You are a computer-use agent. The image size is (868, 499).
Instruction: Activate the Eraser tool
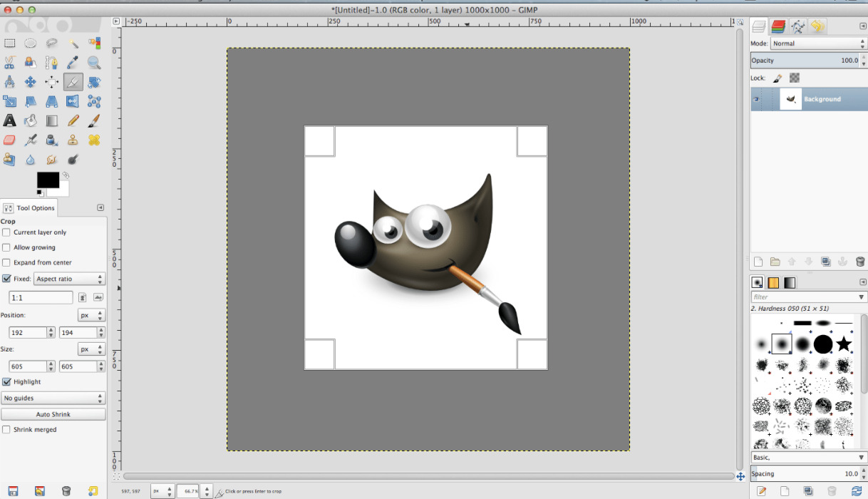pyautogui.click(x=10, y=140)
